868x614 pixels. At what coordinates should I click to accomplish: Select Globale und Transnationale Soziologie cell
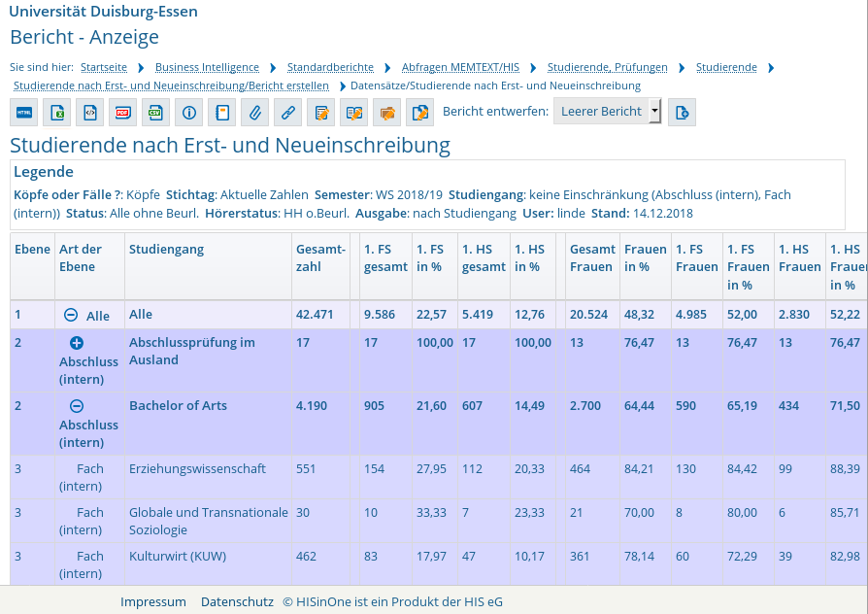pyautogui.click(x=209, y=521)
